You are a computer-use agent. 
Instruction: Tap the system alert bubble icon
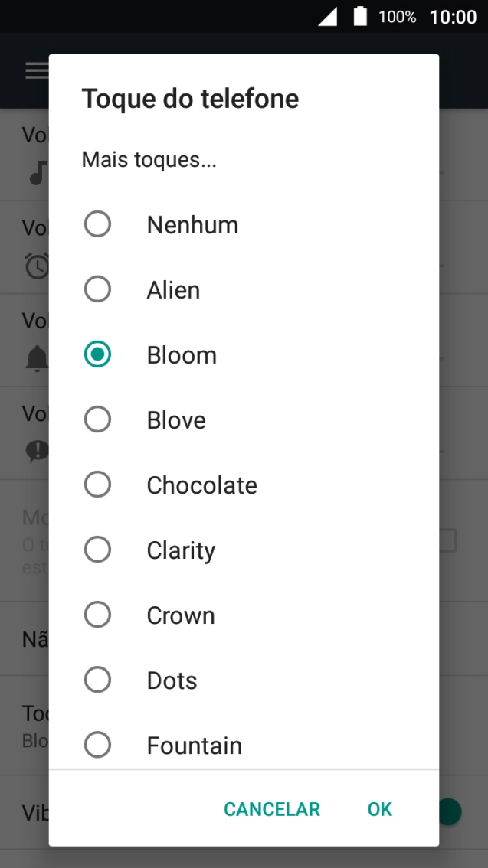pos(37,451)
